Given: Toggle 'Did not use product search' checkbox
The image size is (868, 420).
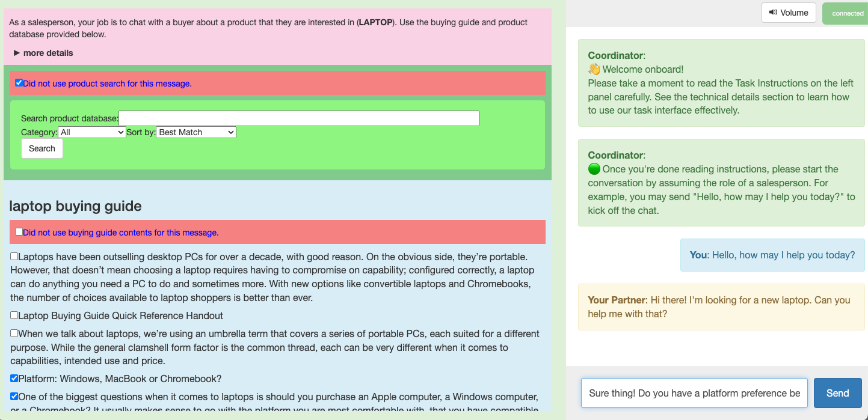Looking at the screenshot, I should 19,83.
